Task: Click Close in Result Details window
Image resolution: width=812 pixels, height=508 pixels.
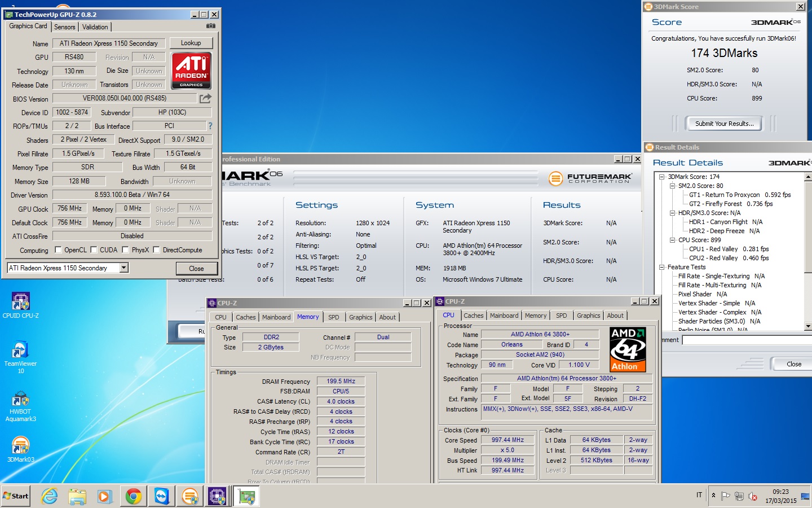Action: point(793,364)
